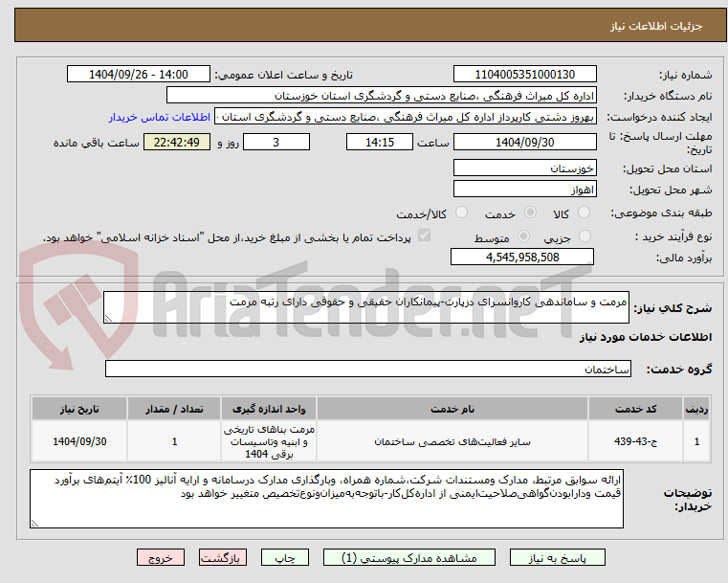Click the استان محل تحویل field خوزستان
728x583 pixels.
click(524, 168)
